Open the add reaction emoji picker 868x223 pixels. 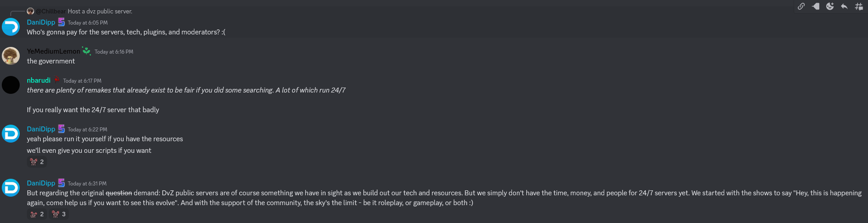click(x=830, y=6)
